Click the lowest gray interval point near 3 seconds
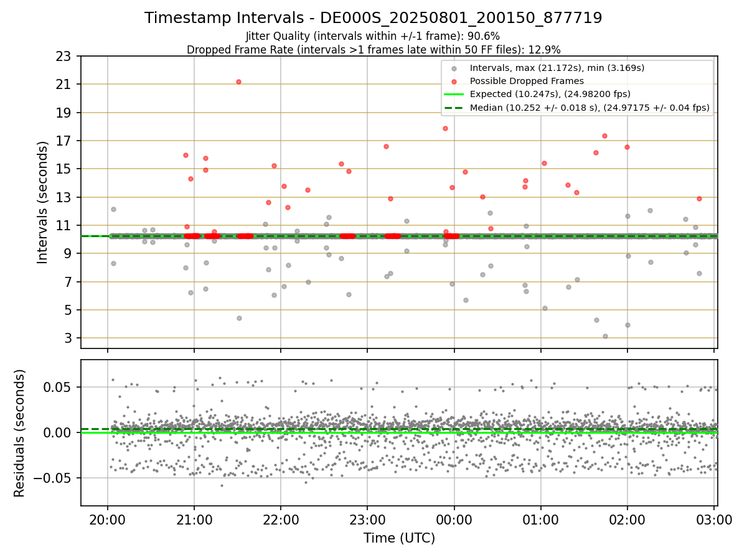 tap(605, 336)
